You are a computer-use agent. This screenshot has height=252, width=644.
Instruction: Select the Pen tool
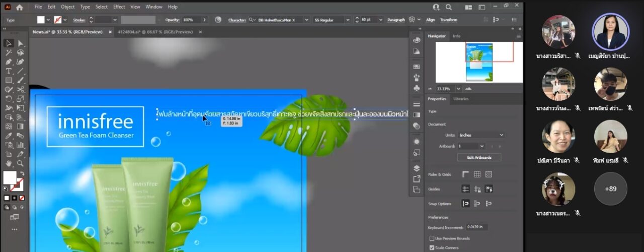[9, 62]
